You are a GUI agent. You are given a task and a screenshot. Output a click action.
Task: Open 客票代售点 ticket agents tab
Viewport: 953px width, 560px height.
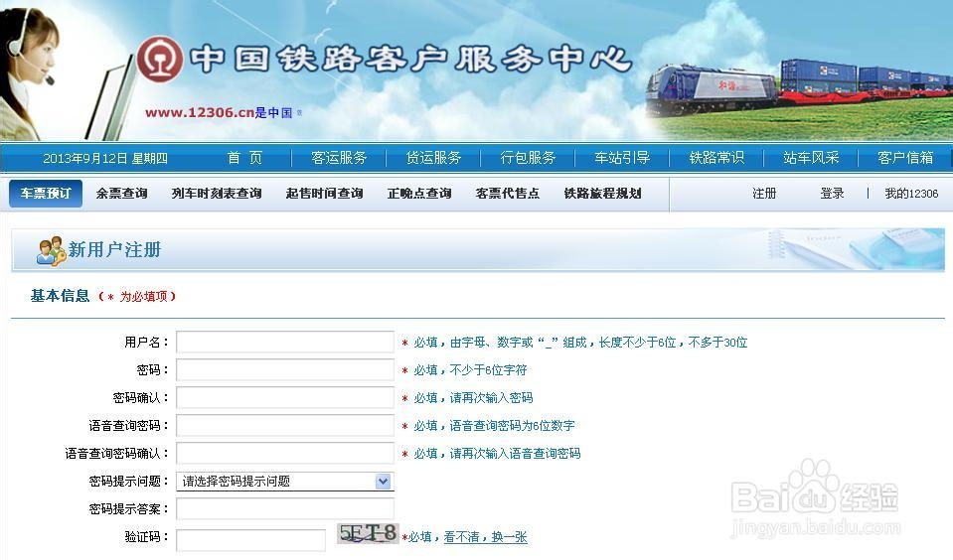pos(508,194)
